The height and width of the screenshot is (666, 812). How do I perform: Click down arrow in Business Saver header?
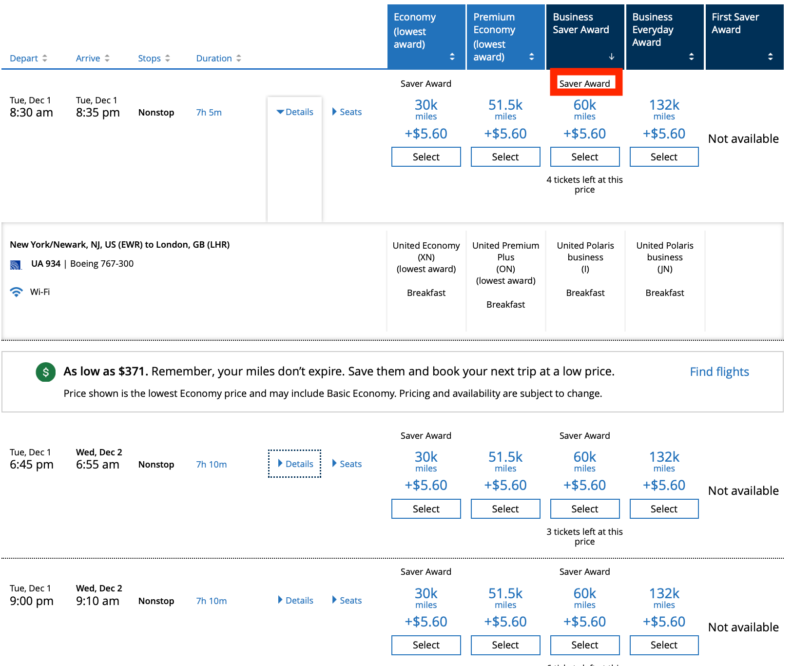[612, 57]
